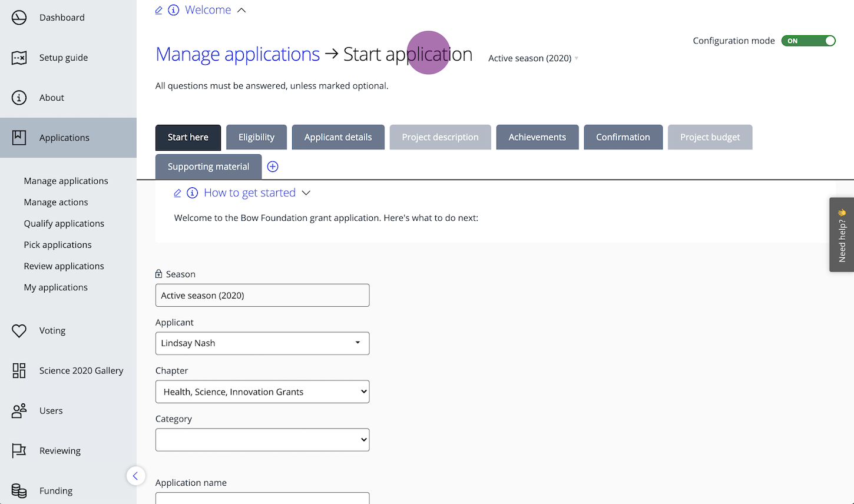Open Review applications in sidebar
The image size is (854, 504).
click(x=64, y=266)
